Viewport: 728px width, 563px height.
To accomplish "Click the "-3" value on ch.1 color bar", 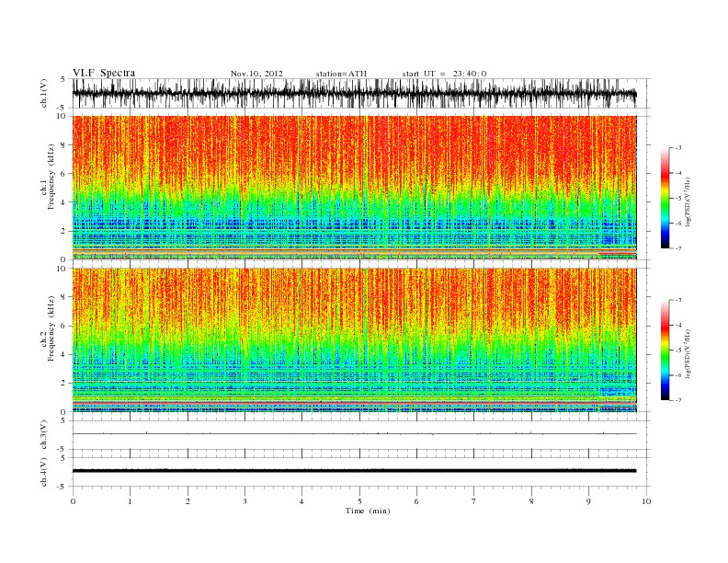I will point(678,148).
